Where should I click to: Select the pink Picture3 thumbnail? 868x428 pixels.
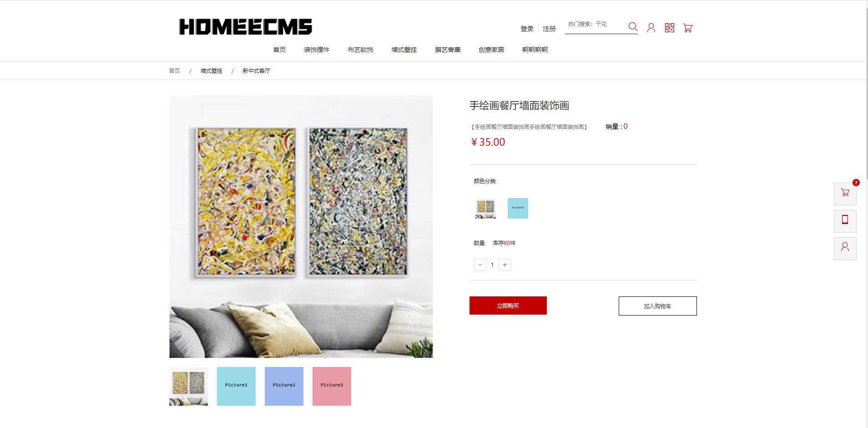tap(332, 386)
